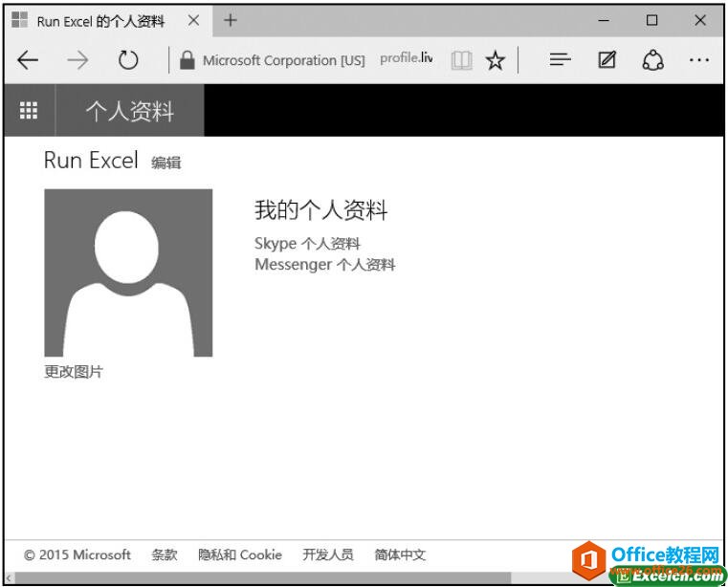This screenshot has width=728, height=587.
Task: Click the profile avatar picture
Action: coord(128,272)
